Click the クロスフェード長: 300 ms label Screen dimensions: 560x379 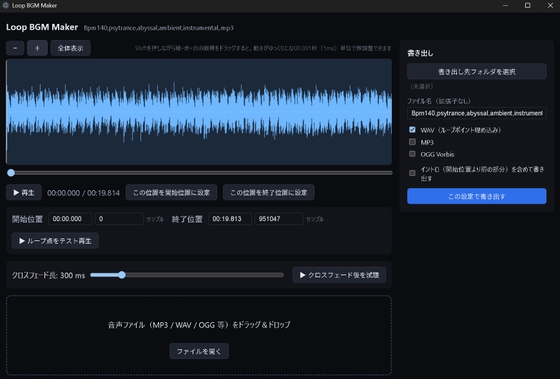(49, 275)
